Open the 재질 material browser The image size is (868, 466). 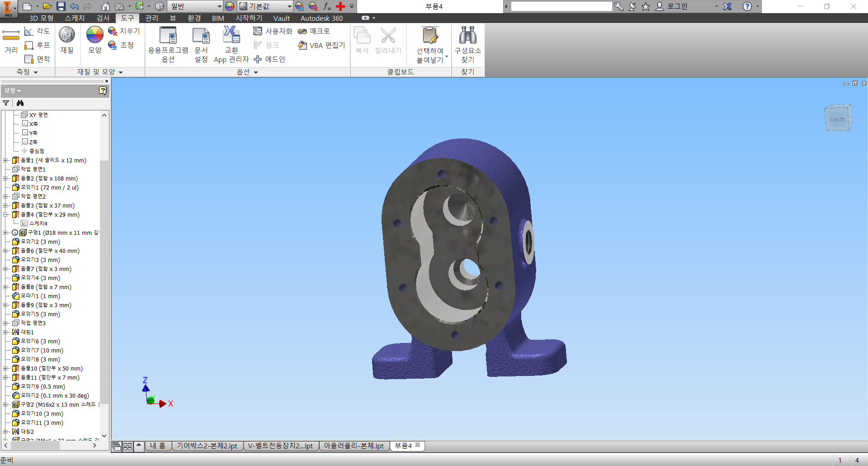pyautogui.click(x=67, y=40)
